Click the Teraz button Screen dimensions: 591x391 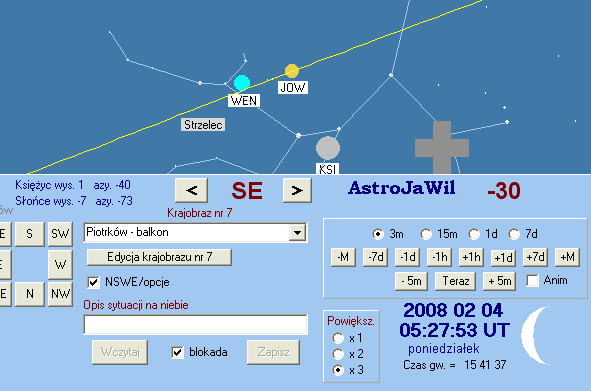pyautogui.click(x=455, y=281)
